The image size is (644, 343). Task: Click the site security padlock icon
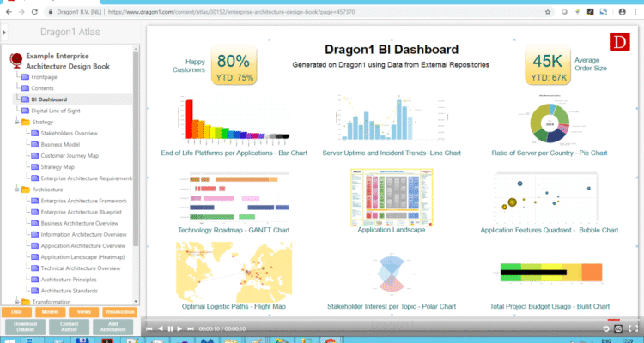[51, 12]
